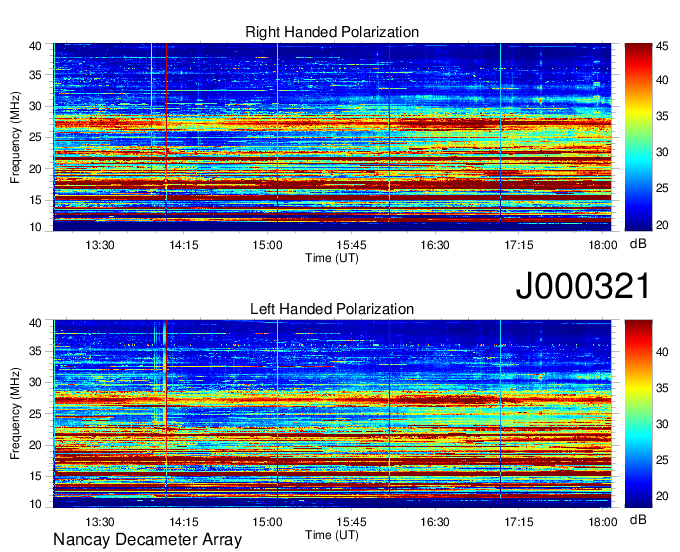The image size is (680, 552).
Task: Click the 35 MHz frequency tick on right-handed plot
Action: point(36,75)
